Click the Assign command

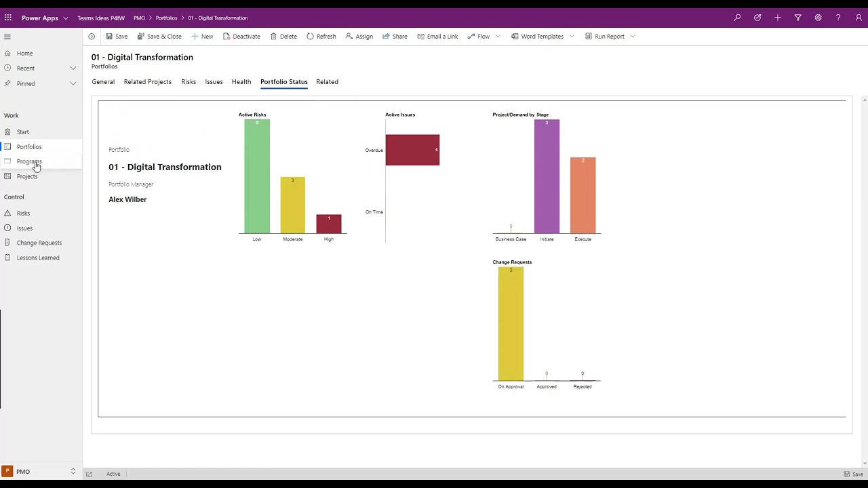359,37
